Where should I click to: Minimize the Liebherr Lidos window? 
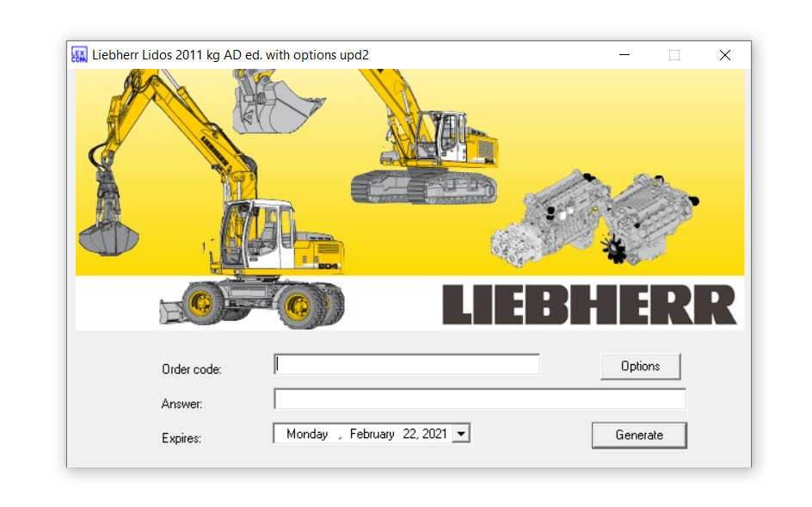tap(624, 55)
